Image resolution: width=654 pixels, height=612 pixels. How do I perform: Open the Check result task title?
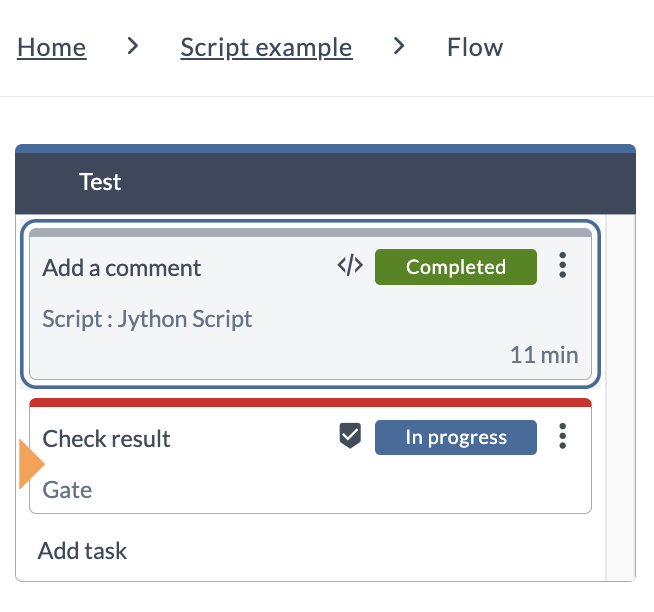coord(107,439)
